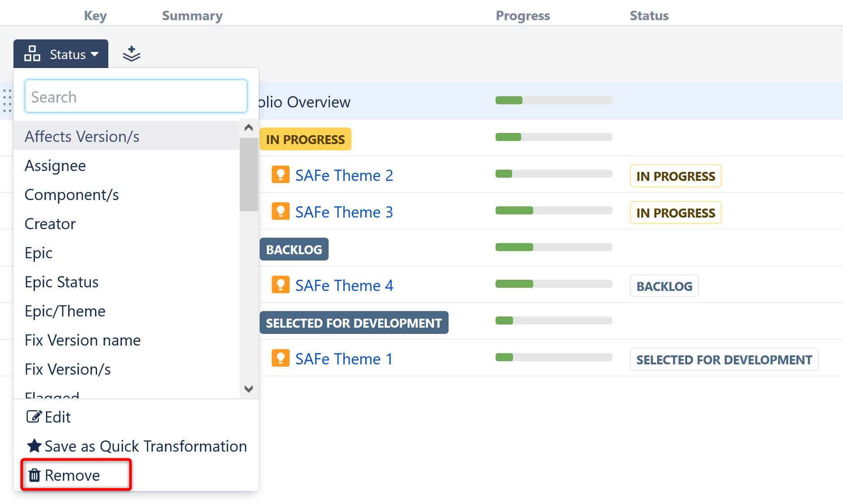Select Assignee from the field list
Screen dimensions: 843x504
click(55, 166)
